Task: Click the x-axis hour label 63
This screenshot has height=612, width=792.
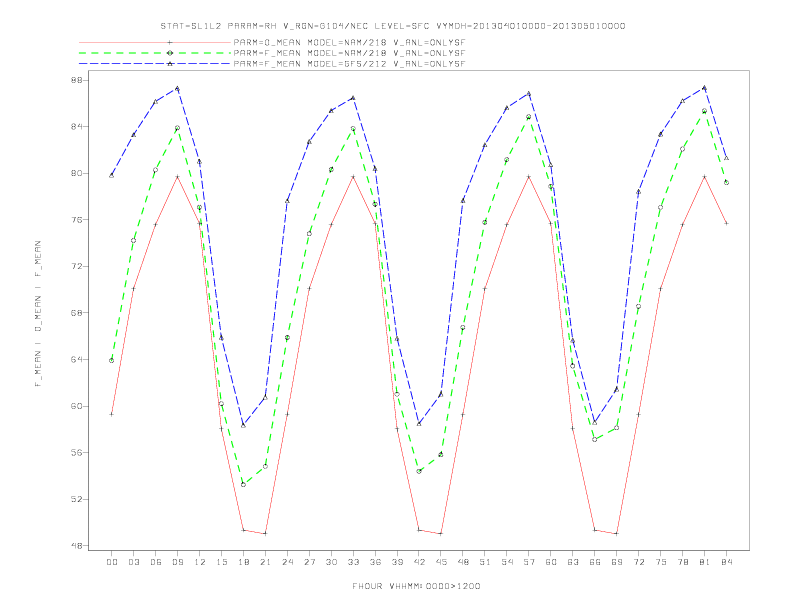Action: pos(573,562)
